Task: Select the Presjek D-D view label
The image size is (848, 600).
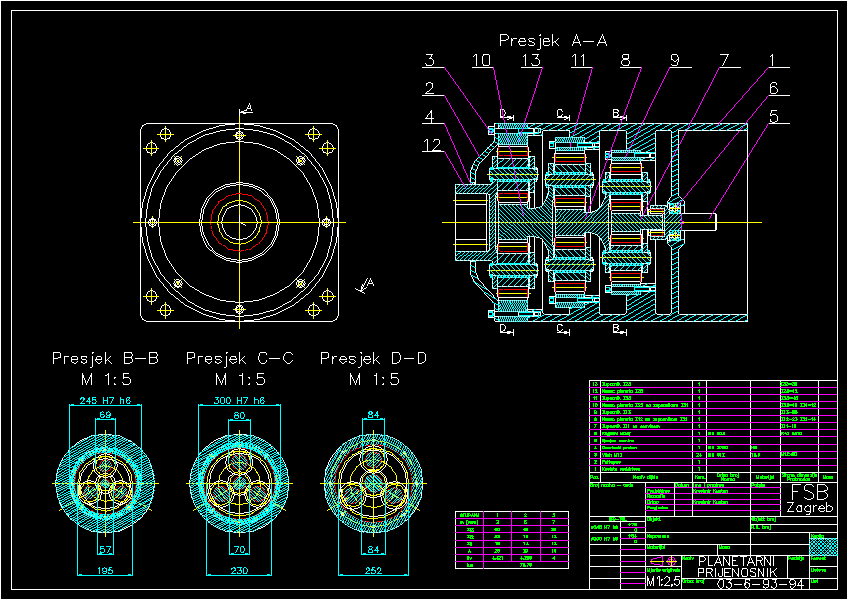Action: 372,357
